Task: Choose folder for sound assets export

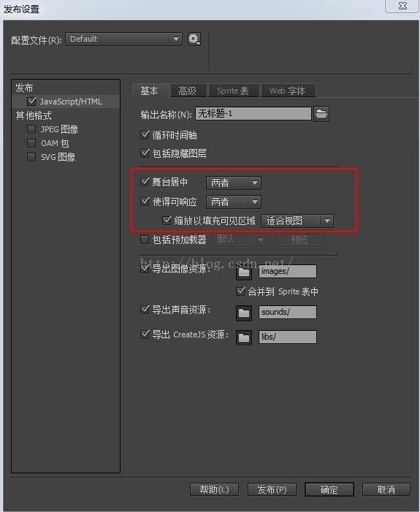Action: 244,313
